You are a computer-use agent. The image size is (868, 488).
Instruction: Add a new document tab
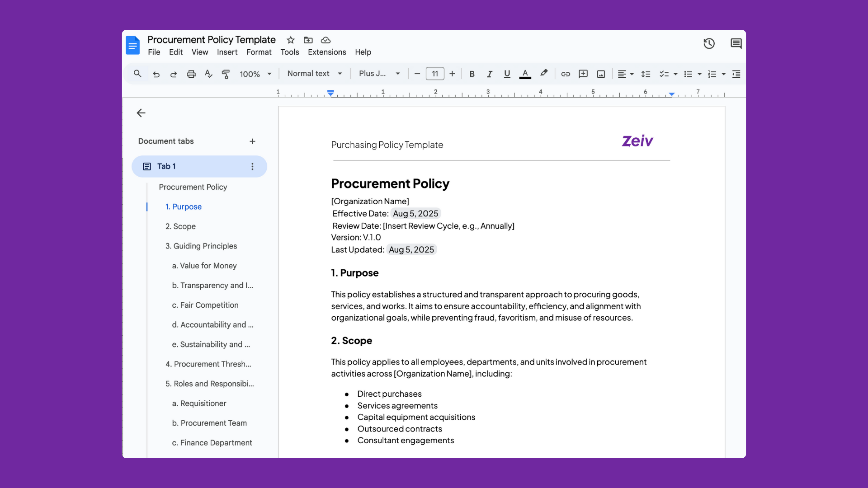[x=252, y=141]
